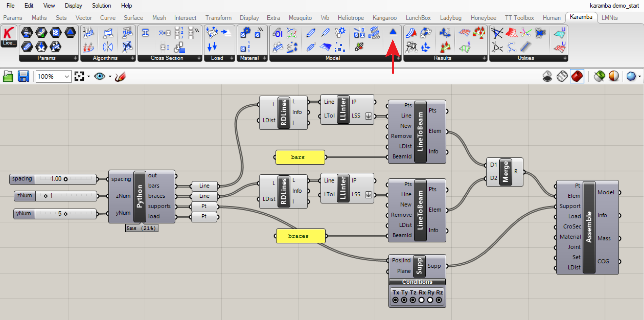Toggle the Tx support condition

396,300
